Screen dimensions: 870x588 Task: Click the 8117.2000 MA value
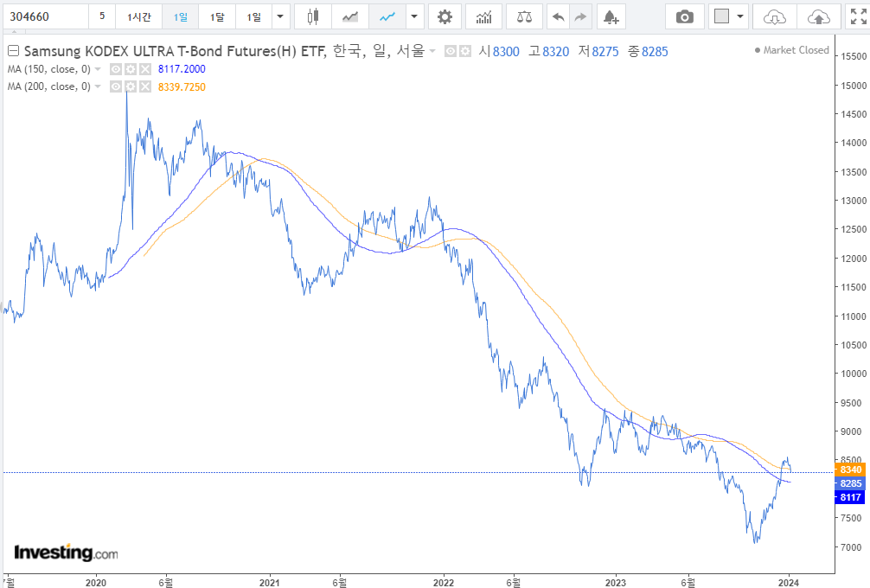coord(182,69)
